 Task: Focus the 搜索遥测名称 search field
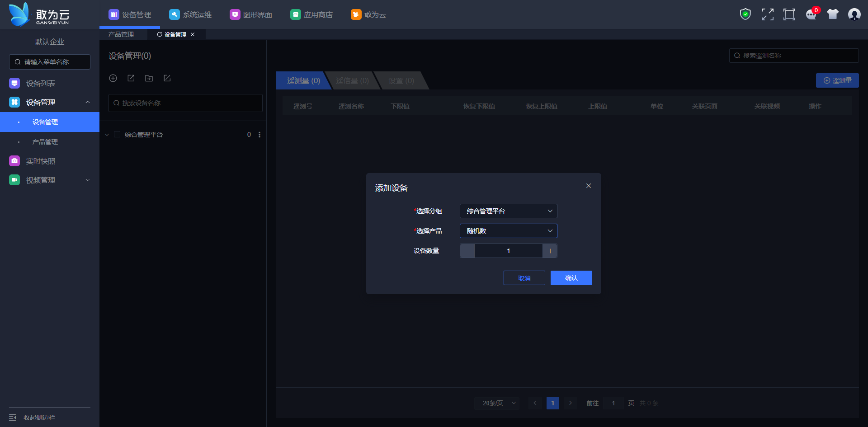tap(794, 56)
